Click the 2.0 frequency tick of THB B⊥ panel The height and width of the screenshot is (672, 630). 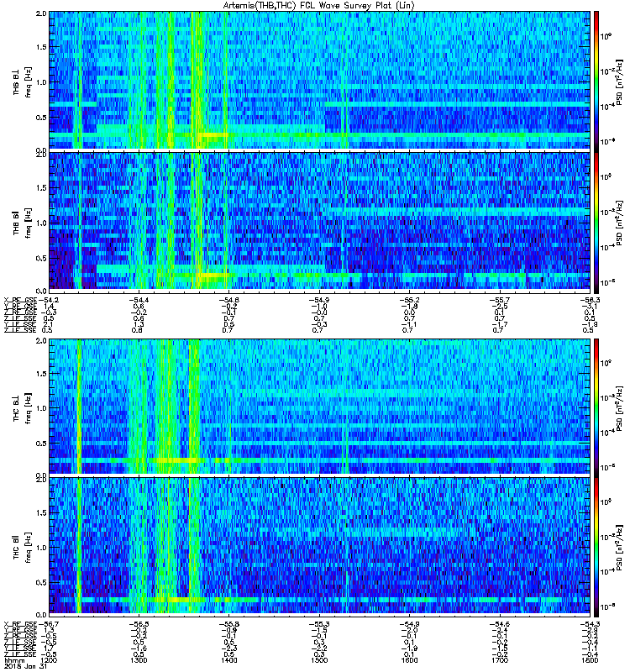pos(41,13)
